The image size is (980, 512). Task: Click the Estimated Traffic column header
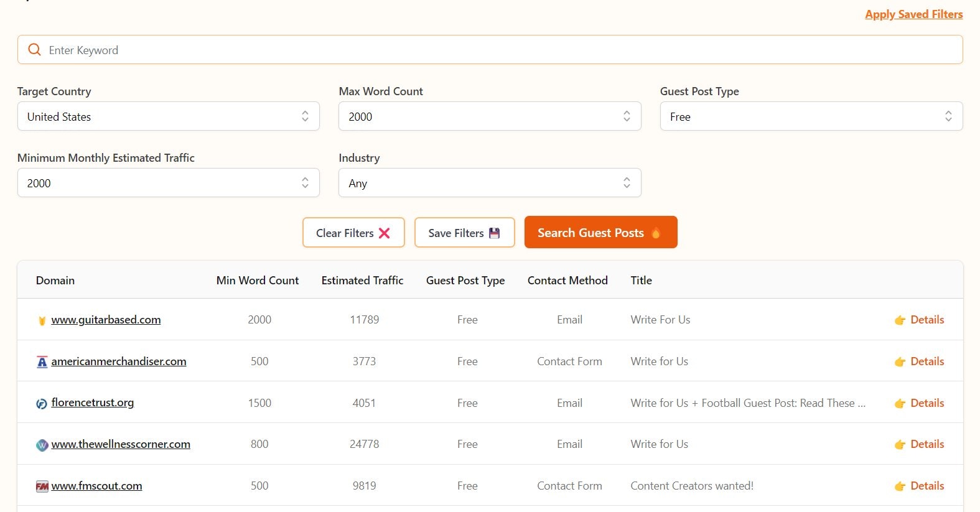point(362,281)
